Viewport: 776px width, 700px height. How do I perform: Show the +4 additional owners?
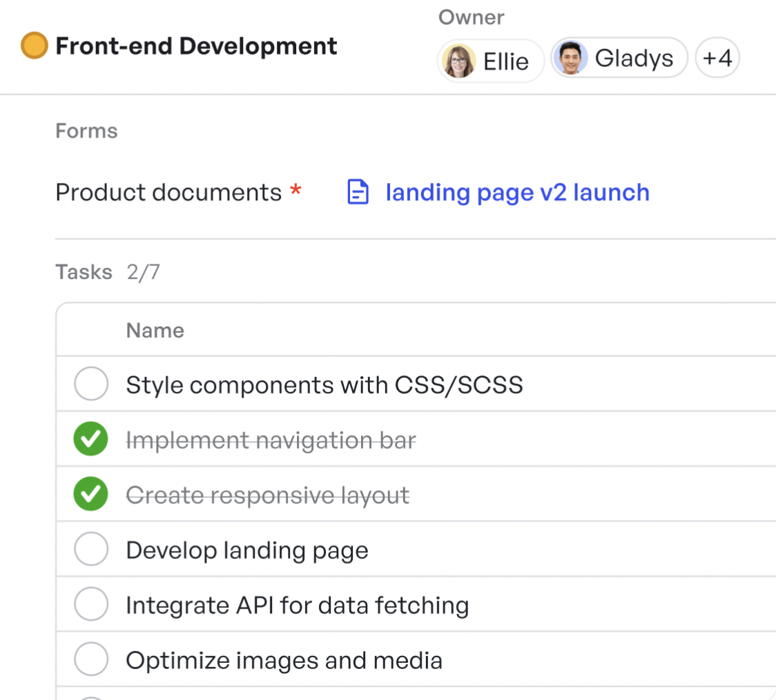pyautogui.click(x=717, y=58)
